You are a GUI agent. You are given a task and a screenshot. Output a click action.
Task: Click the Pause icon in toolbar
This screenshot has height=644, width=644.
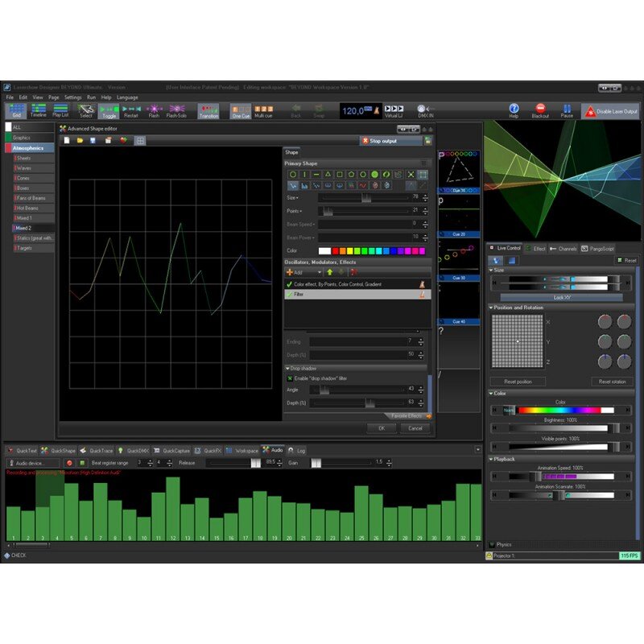coord(567,109)
